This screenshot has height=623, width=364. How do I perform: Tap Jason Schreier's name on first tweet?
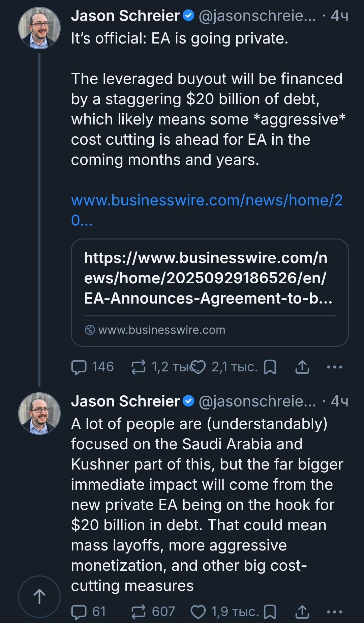(x=125, y=16)
